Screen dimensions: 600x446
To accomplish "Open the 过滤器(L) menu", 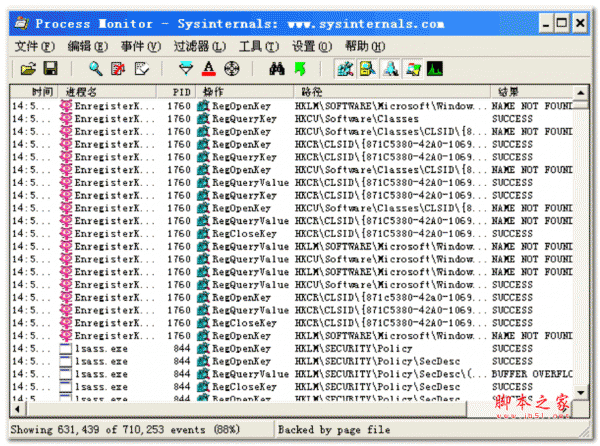I will (199, 46).
